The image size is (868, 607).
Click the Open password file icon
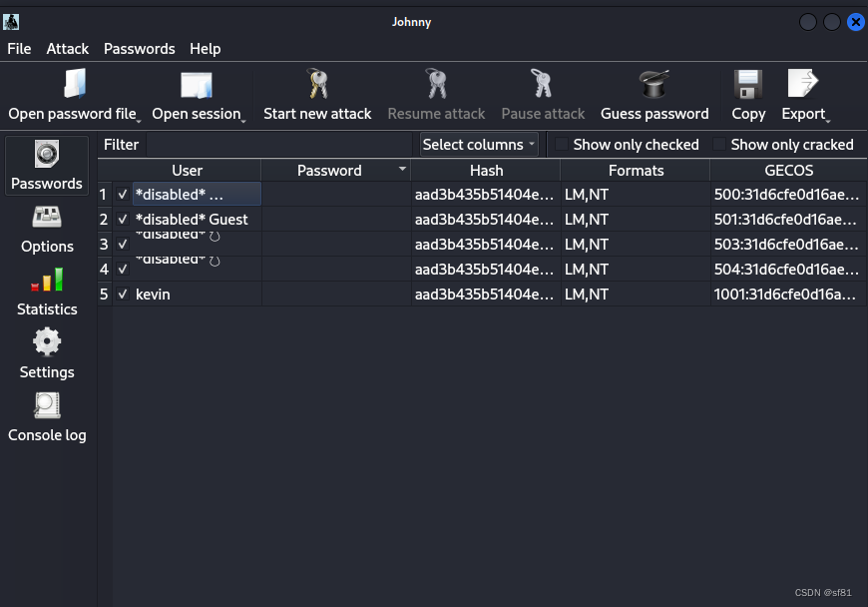tap(75, 84)
